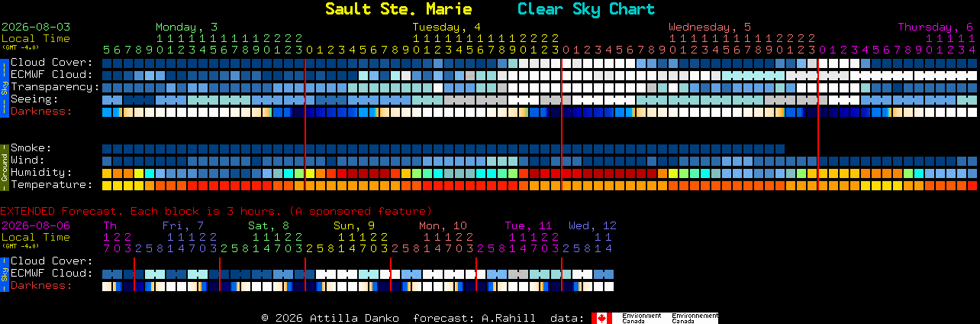Click the EXTENDED Forecast sponsored feature text
Viewport: 980px width, 324px height.
point(216,211)
